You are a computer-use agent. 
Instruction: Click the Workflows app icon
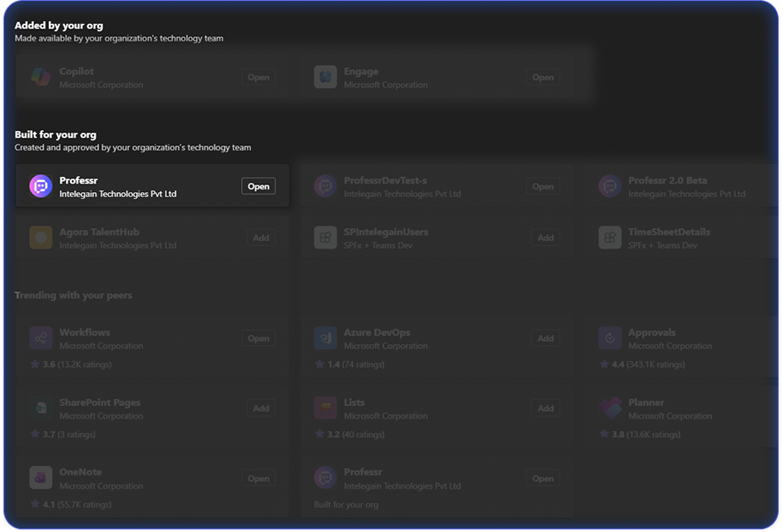(41, 338)
